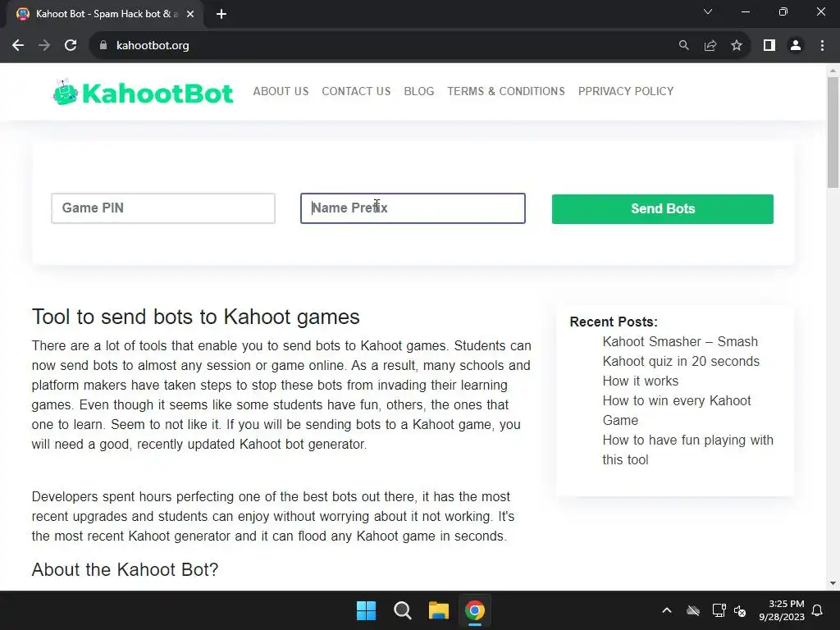840x630 pixels.
Task: Open the browser side panel
Action: pyautogui.click(x=769, y=46)
